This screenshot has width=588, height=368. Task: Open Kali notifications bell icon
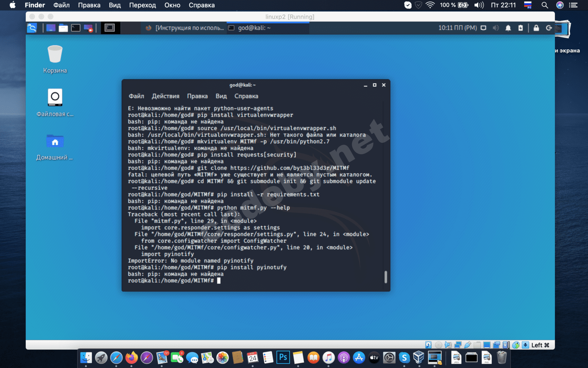point(508,28)
